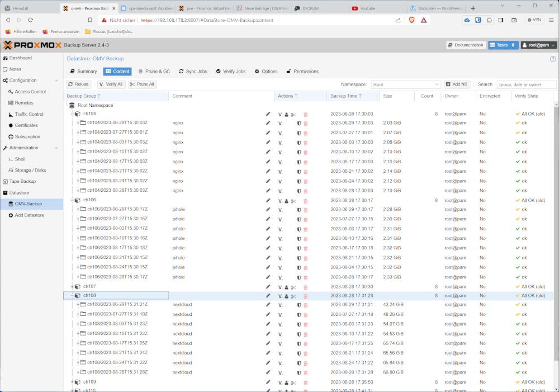Delete trash icon for ct/108 group
This screenshot has width=559, height=392.
[306, 296]
